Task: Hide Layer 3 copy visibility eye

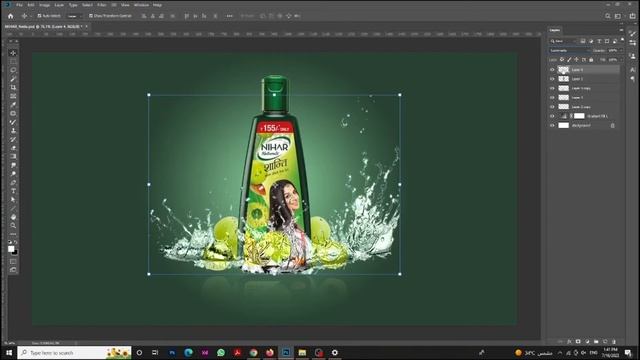Action: click(x=552, y=88)
